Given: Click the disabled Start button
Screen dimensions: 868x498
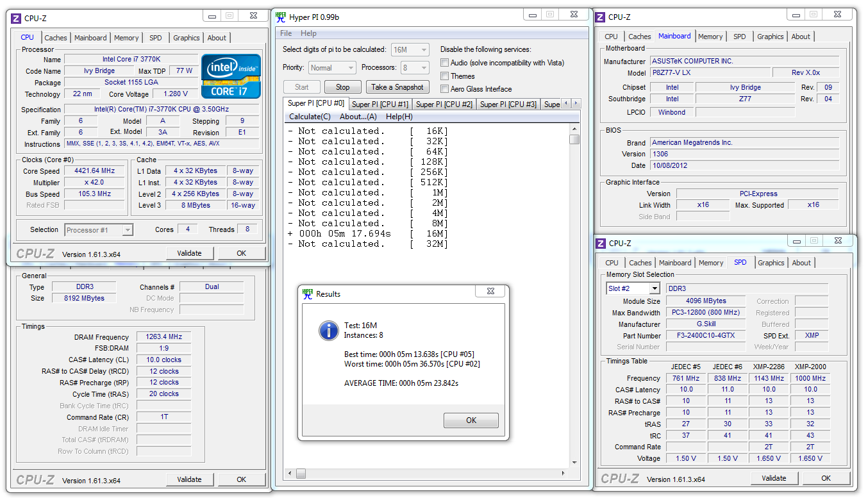Looking at the screenshot, I should [x=302, y=87].
